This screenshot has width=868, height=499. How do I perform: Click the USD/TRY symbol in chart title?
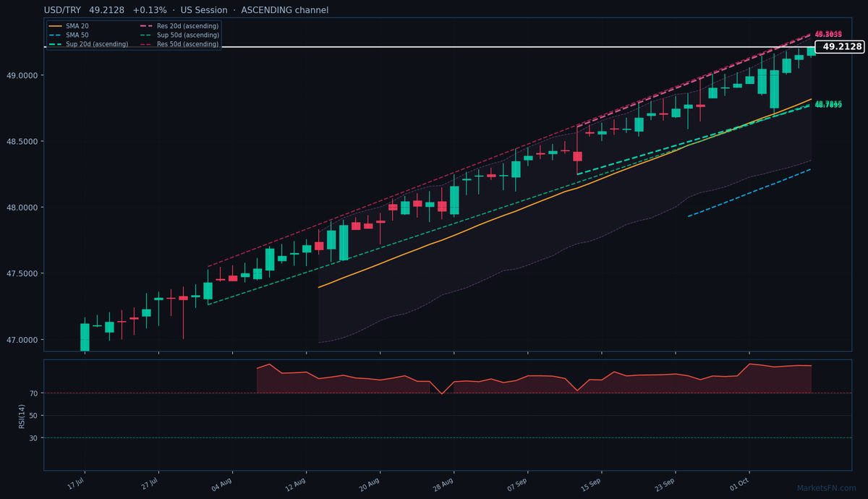[x=63, y=10]
